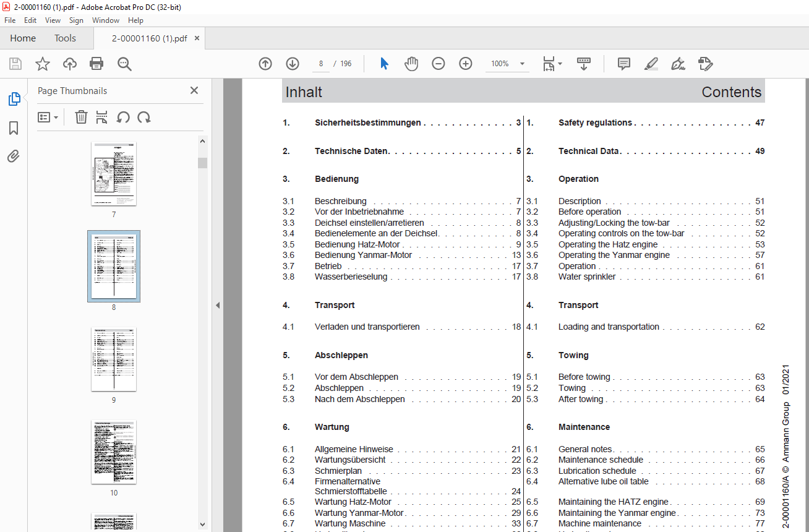Close the 2-00001160 (1).pdf tab
Screen dimensions: 809x532
click(197, 38)
